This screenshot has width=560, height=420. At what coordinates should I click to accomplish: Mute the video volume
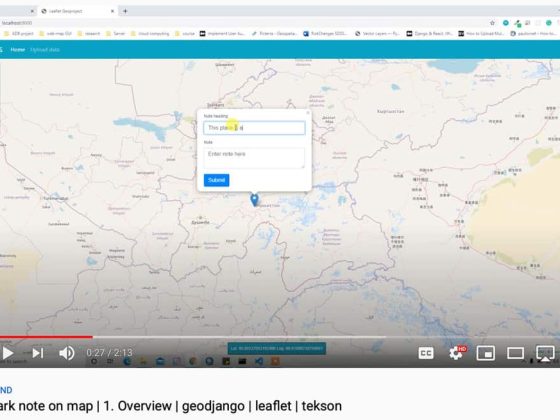(66, 353)
